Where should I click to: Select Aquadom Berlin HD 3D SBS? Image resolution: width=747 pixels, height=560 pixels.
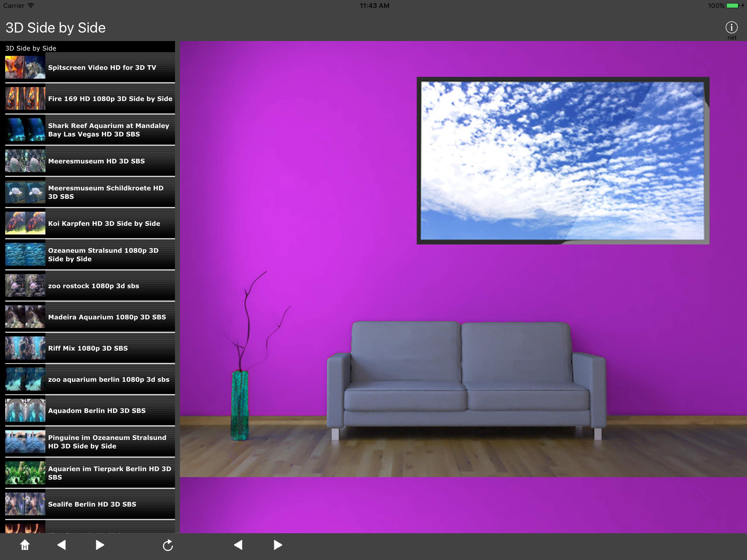point(97,410)
